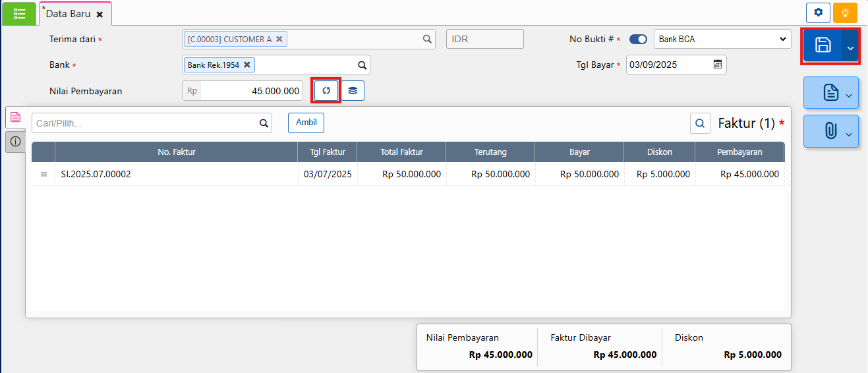Expand the Bank BCA dropdown
This screenshot has height=373, width=868.
[722, 39]
